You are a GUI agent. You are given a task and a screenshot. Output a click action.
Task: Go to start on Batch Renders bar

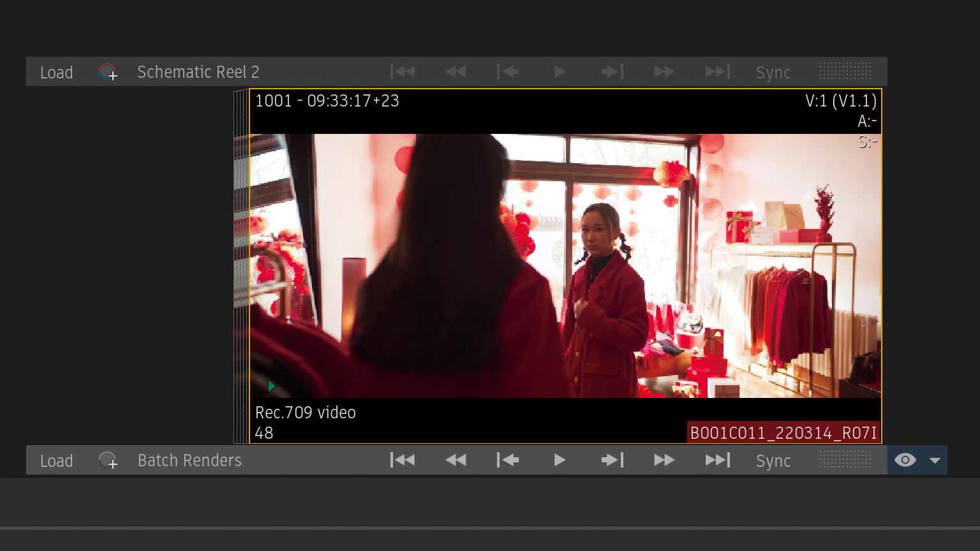(403, 460)
